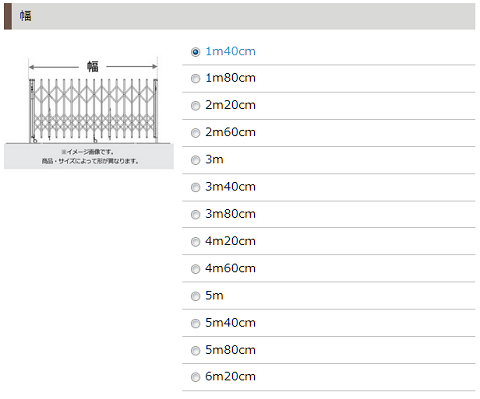Select the 1m40cm width radio button

click(195, 52)
